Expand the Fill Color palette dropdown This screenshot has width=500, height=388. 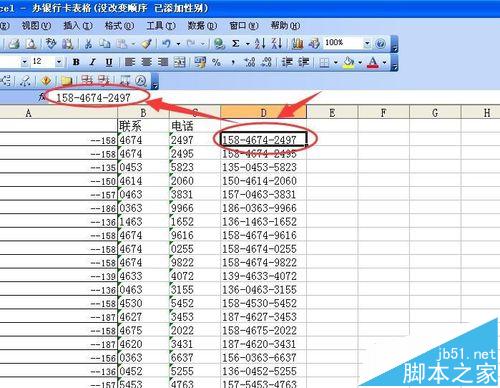click(360, 62)
